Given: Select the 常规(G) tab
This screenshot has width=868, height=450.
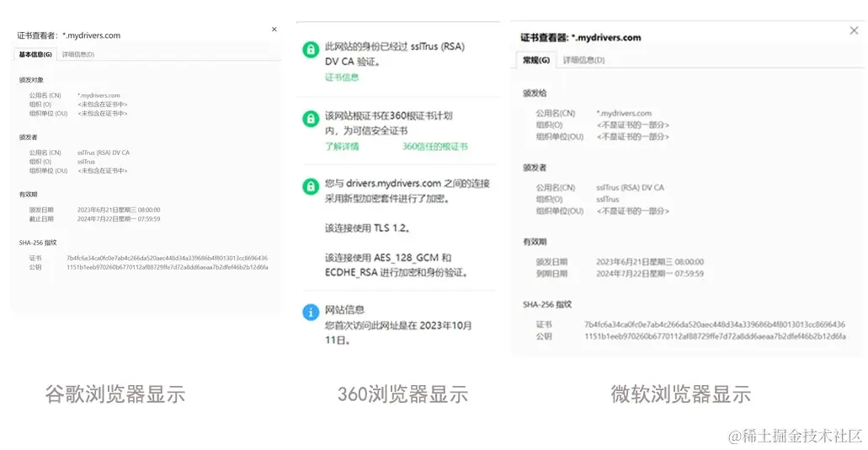Looking at the screenshot, I should pyautogui.click(x=536, y=61).
